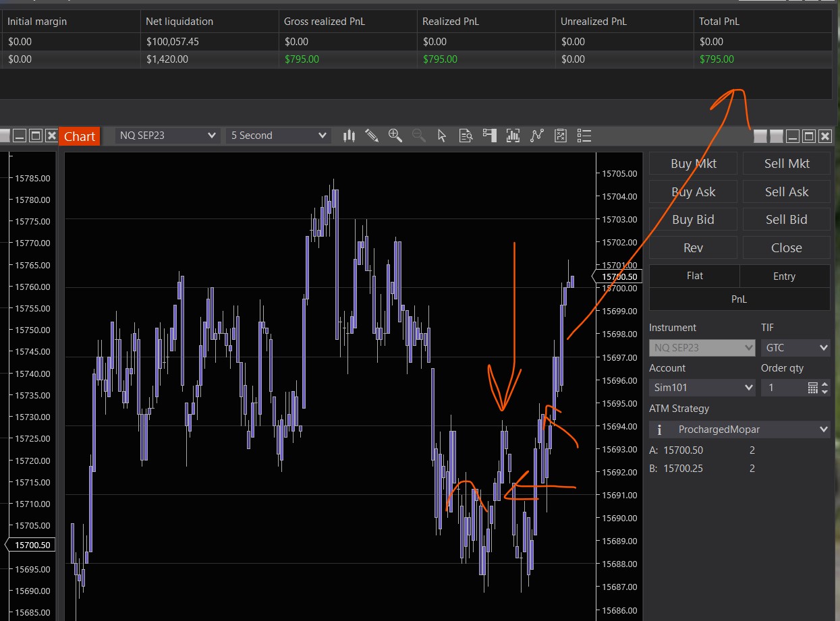Click the Buy Mkt button
The image size is (840, 621).
(694, 164)
